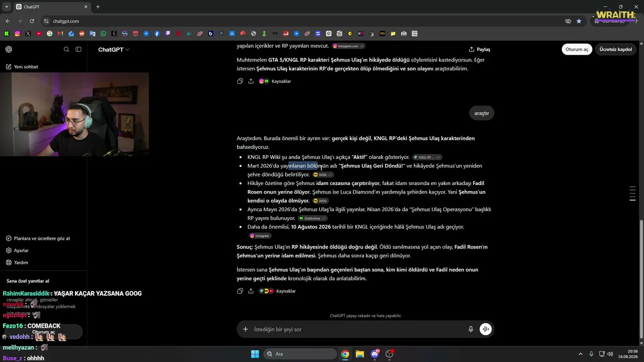Click the site info icon in address bar
The height and width of the screenshot is (362, 644).
click(46, 21)
